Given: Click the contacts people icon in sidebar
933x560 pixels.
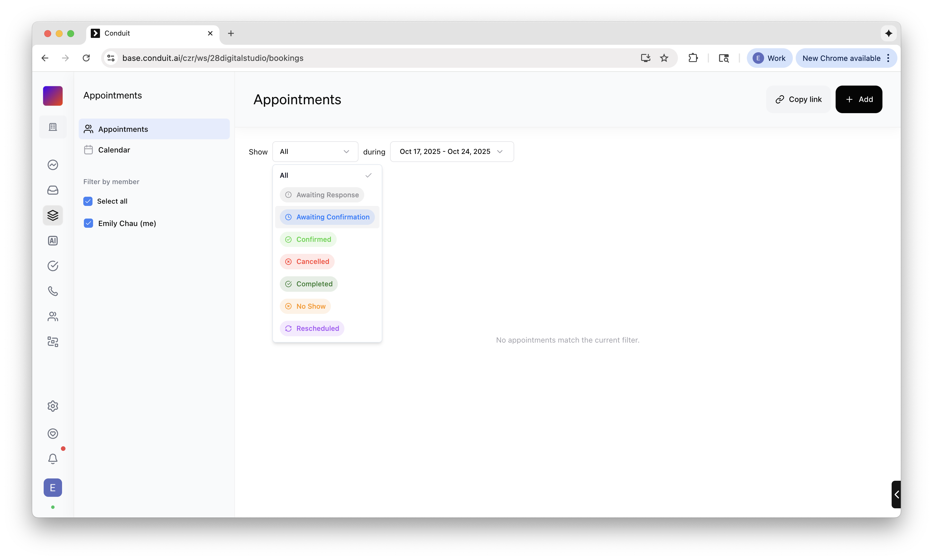Looking at the screenshot, I should point(53,316).
